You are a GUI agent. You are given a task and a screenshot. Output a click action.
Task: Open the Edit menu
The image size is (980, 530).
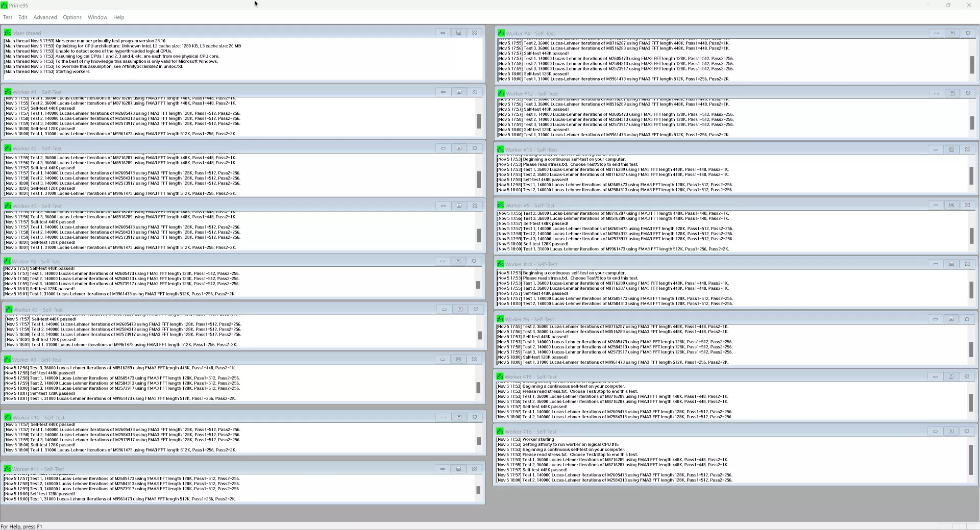tap(23, 17)
